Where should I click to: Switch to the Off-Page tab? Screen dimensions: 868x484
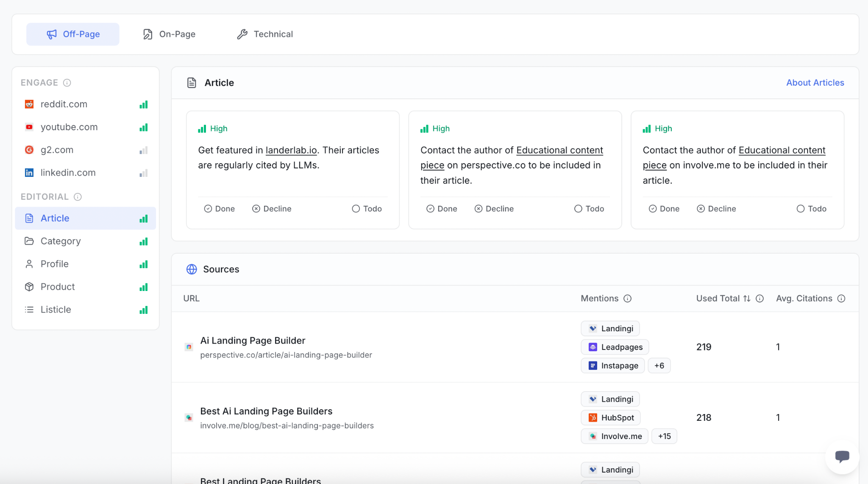73,34
